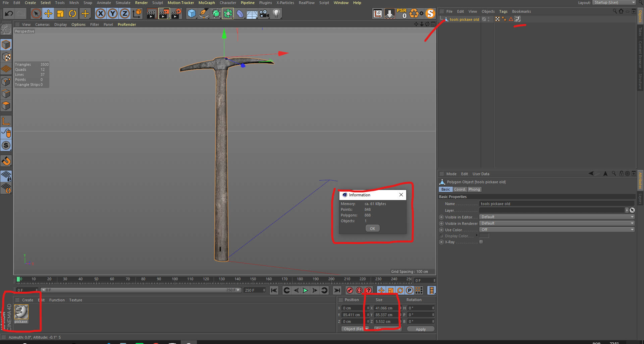Enable the X-Ray checkbox

coord(481,242)
